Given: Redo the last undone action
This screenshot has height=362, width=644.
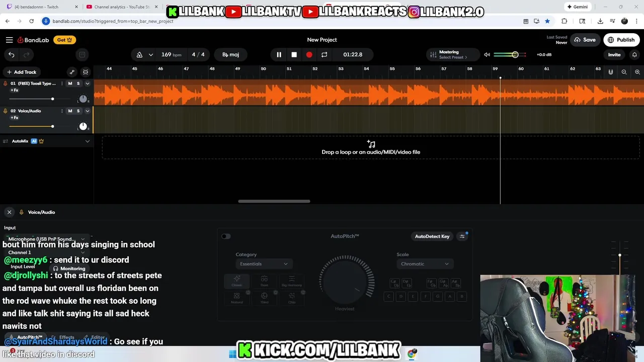Looking at the screenshot, I should tap(27, 54).
